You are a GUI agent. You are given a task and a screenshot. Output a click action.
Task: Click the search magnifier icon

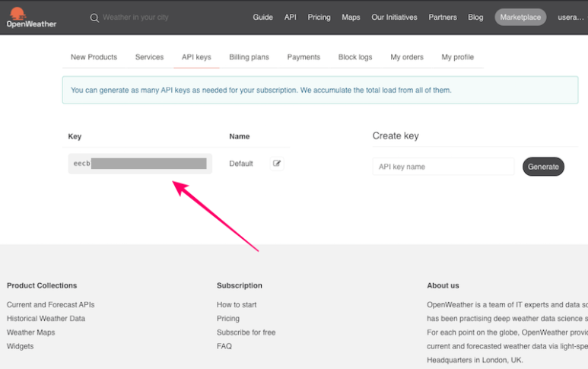tap(94, 17)
